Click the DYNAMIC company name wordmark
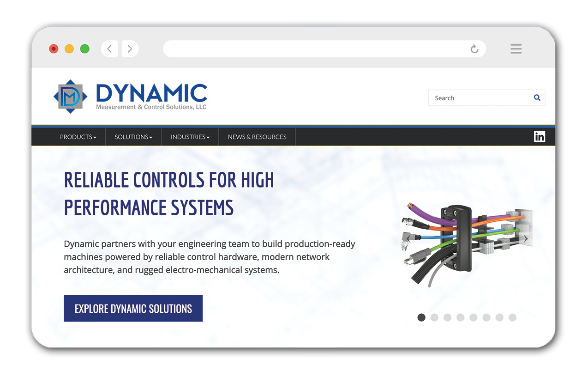 (x=151, y=93)
